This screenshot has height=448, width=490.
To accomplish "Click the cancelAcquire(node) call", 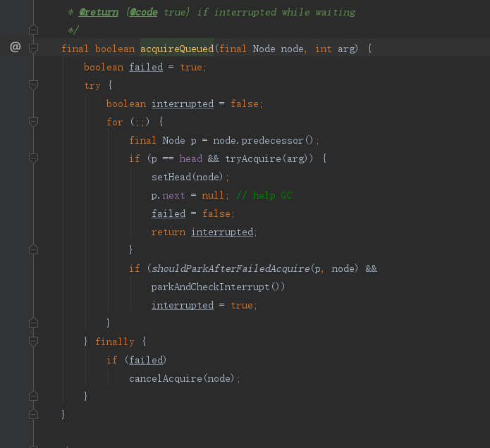I will [182, 378].
